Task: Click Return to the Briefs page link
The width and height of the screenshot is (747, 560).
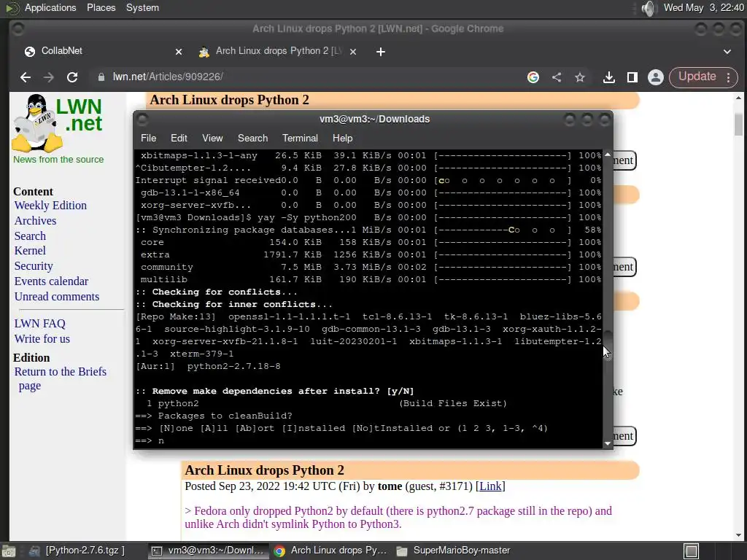Action: tap(60, 378)
